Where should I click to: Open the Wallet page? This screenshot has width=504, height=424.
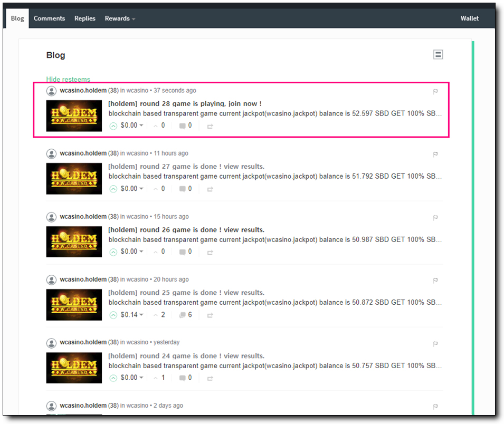tap(469, 18)
